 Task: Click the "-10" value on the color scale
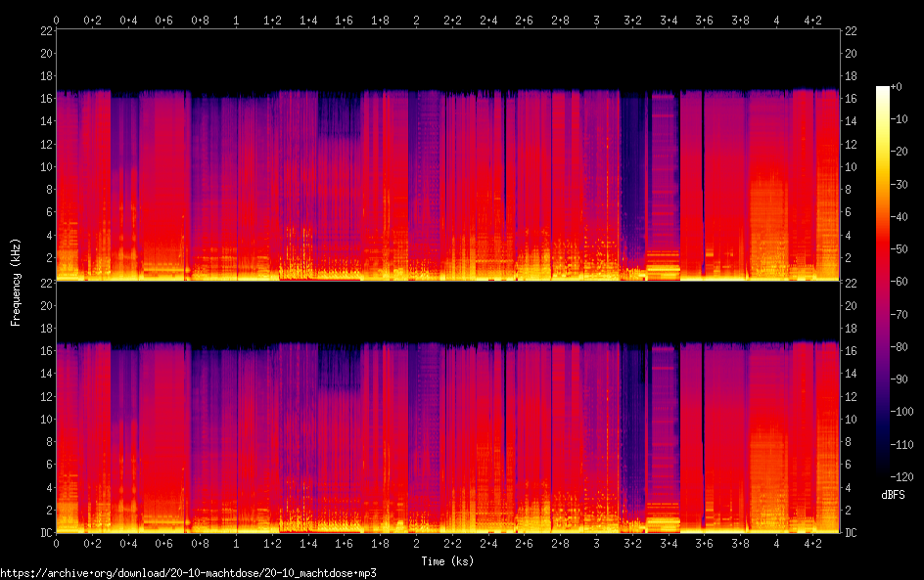[x=900, y=119]
